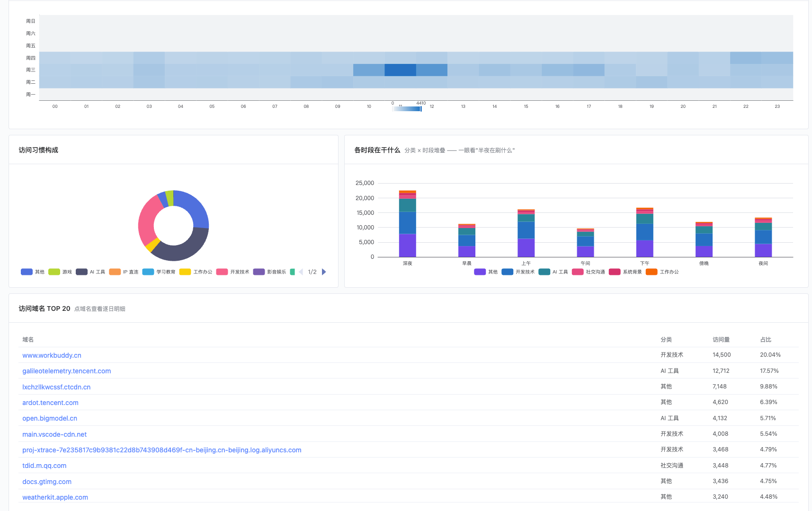Hide AI 工具 series in donut legend
This screenshot has width=812, height=511.
[x=90, y=272]
